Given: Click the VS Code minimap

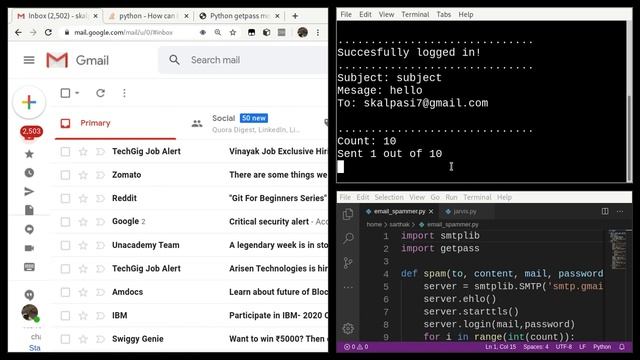Looking at the screenshot, I should pyautogui.click(x=617, y=249).
